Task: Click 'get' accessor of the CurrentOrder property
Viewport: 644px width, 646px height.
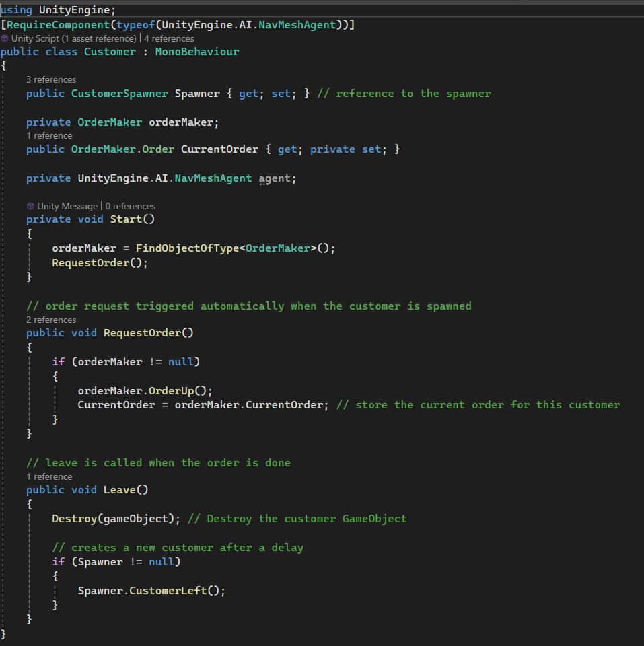Action: pos(287,149)
